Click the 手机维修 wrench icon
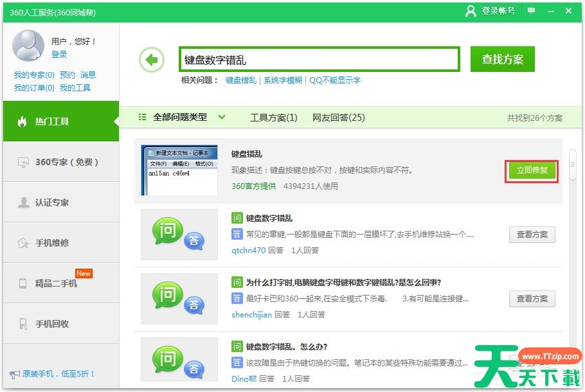The image size is (585, 392). tap(23, 243)
